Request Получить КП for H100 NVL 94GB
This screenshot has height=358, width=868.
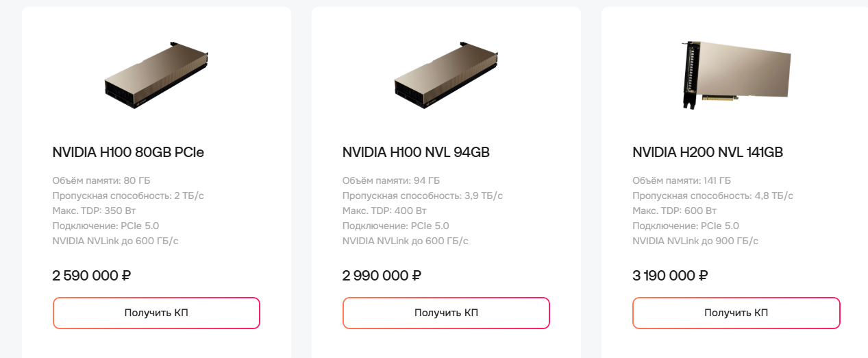pyautogui.click(x=446, y=313)
